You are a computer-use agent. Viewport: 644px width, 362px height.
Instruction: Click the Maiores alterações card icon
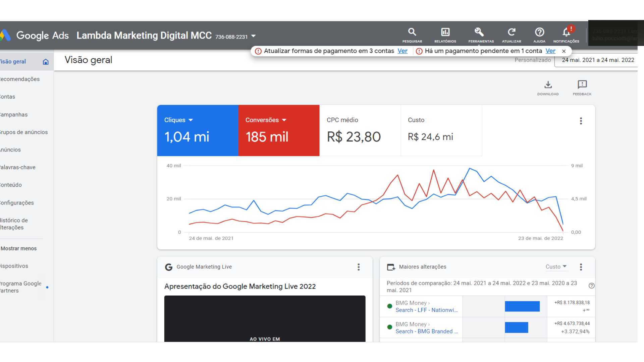point(391,267)
